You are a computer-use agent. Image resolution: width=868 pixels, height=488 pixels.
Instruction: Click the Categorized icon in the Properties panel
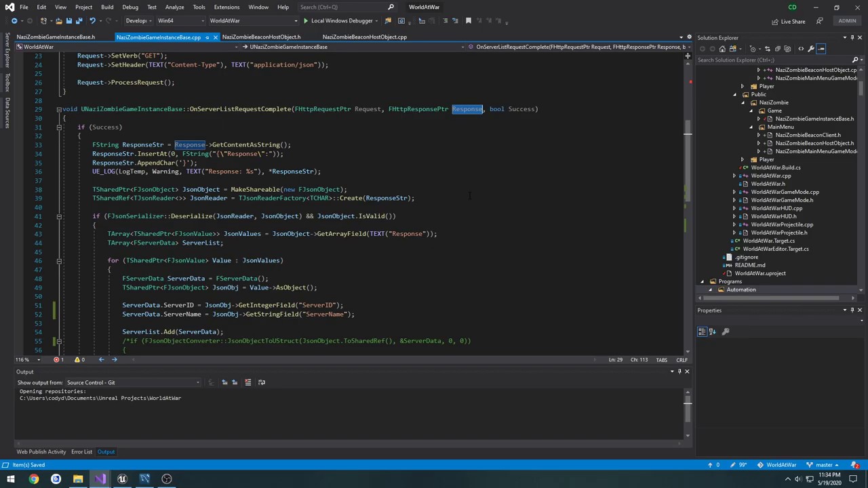703,331
